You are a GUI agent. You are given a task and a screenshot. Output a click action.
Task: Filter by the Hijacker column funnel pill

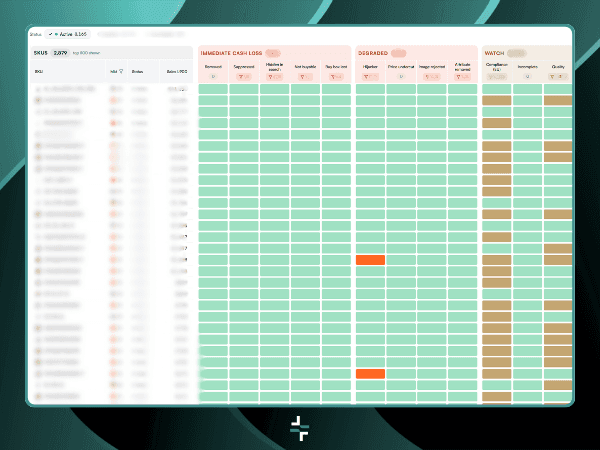(370, 77)
